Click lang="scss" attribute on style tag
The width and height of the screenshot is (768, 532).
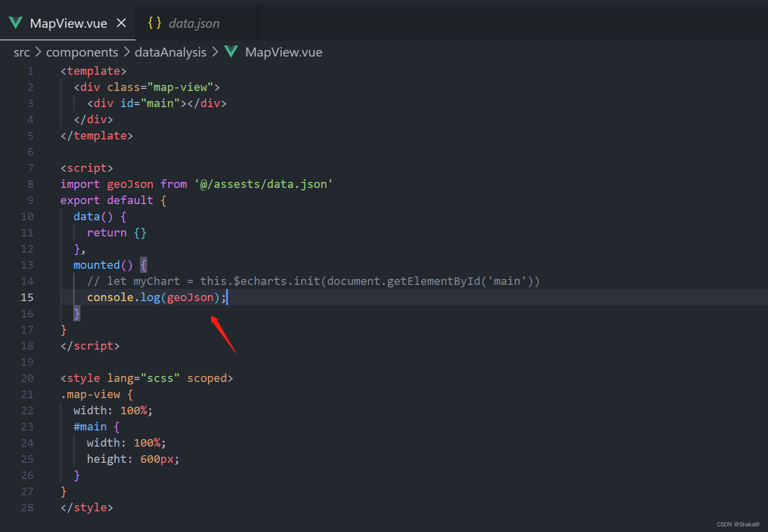144,378
